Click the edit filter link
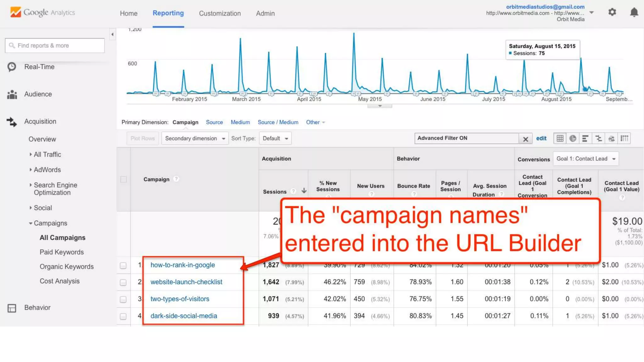 point(541,138)
